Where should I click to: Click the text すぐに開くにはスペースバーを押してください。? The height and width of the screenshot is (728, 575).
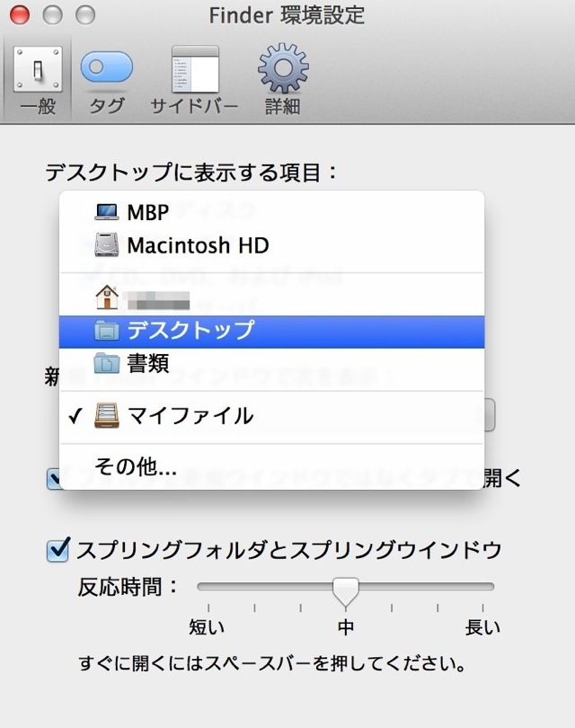pos(272,663)
